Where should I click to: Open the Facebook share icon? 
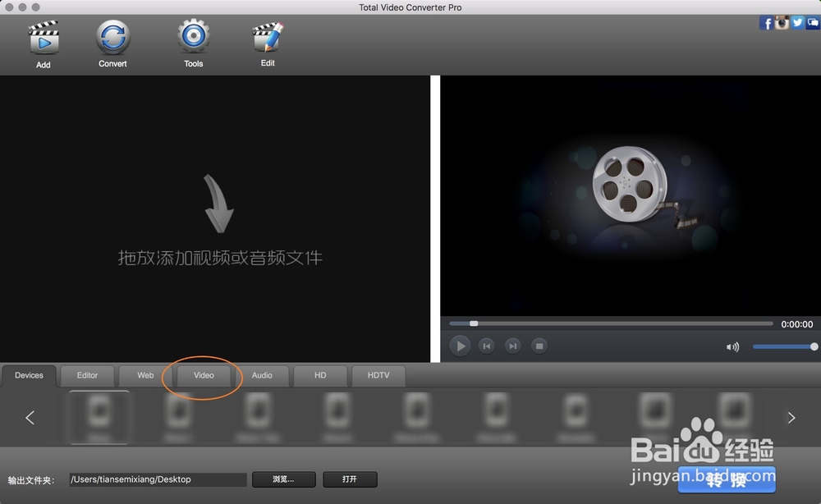tap(766, 23)
